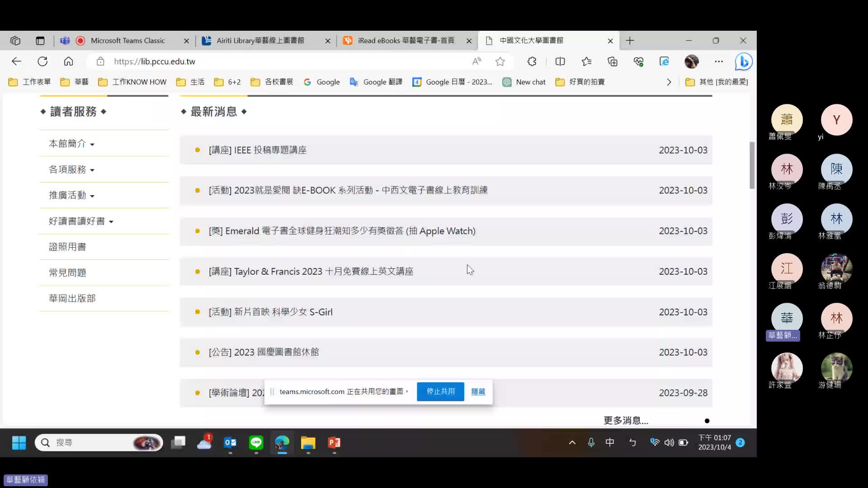Open the Windows Start button
Image resolution: width=868 pixels, height=488 pixels.
coord(19,443)
